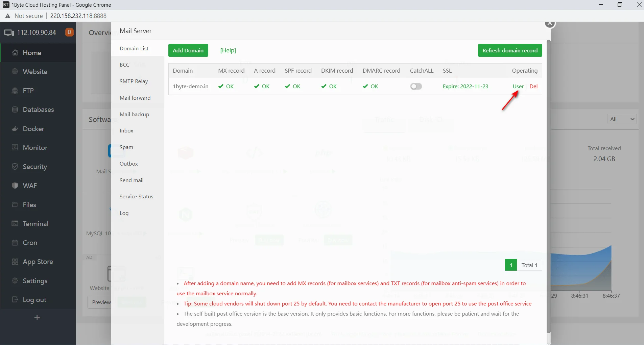This screenshot has width=644, height=345.
Task: Open the WAF shield icon
Action: pyautogui.click(x=15, y=186)
